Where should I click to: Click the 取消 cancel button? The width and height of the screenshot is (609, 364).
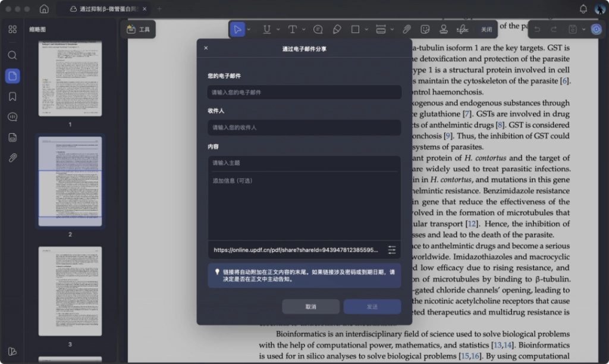click(310, 306)
